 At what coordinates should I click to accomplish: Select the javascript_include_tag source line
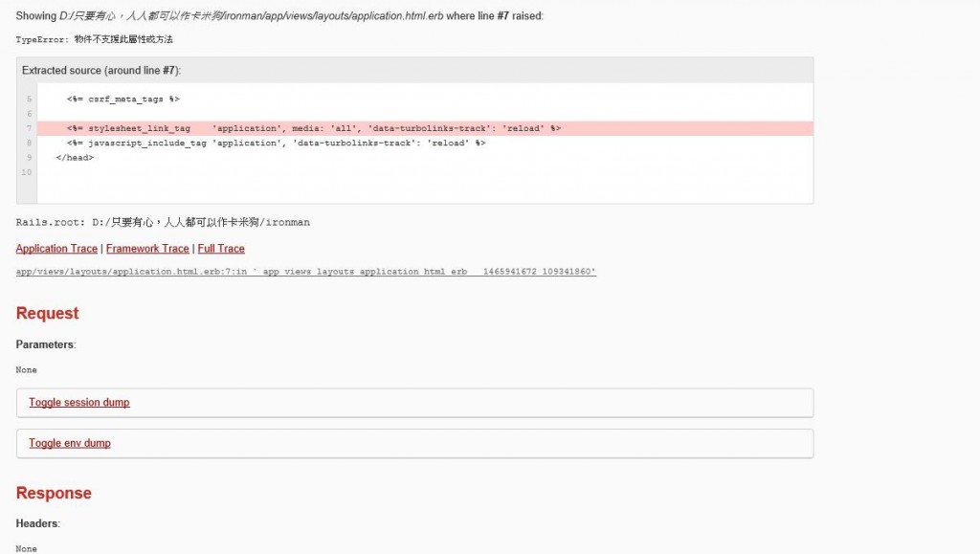point(277,143)
